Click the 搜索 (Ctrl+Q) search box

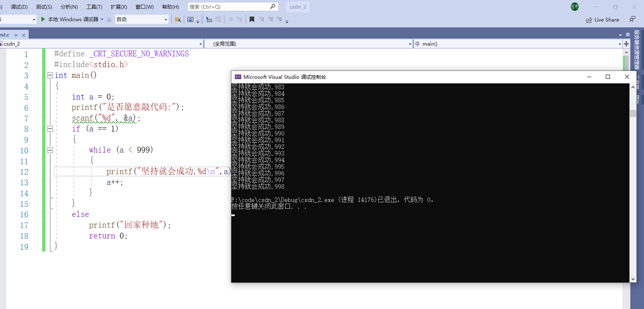tap(232, 7)
